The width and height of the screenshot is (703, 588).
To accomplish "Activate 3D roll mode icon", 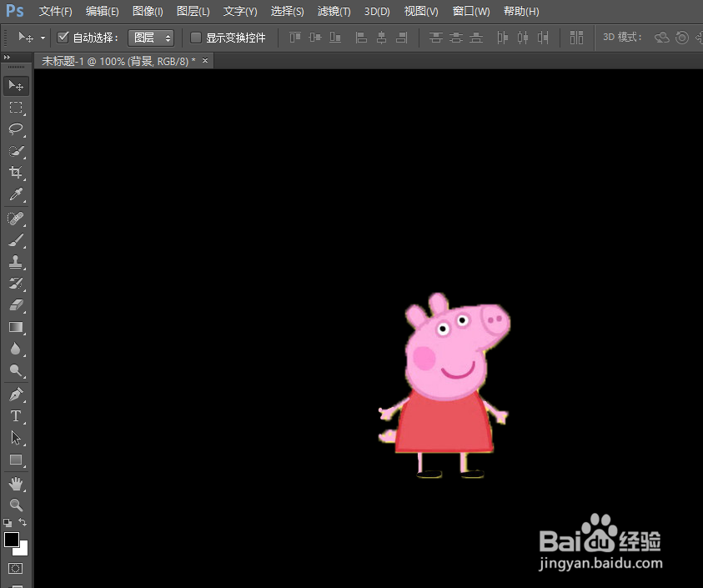I will point(682,38).
